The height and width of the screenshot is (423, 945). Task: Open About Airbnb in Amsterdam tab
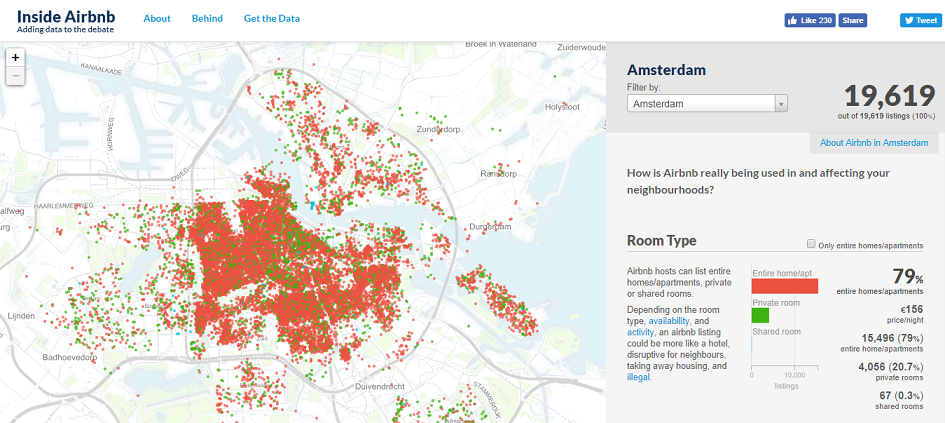point(874,143)
